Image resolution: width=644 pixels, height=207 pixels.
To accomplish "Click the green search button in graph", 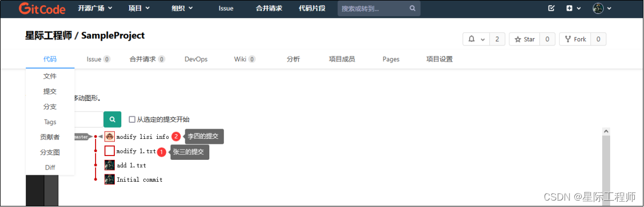I will [112, 119].
